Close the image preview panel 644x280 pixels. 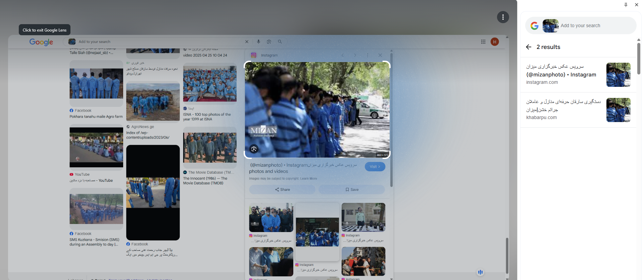(x=380, y=55)
